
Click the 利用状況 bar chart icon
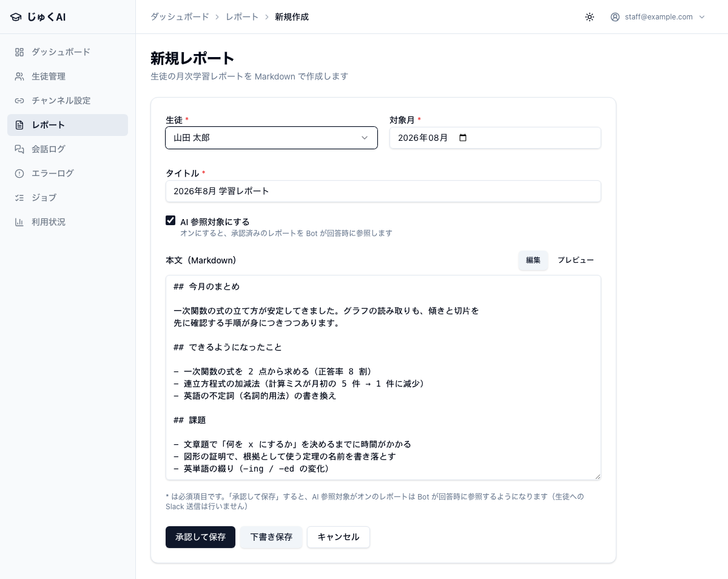[19, 222]
